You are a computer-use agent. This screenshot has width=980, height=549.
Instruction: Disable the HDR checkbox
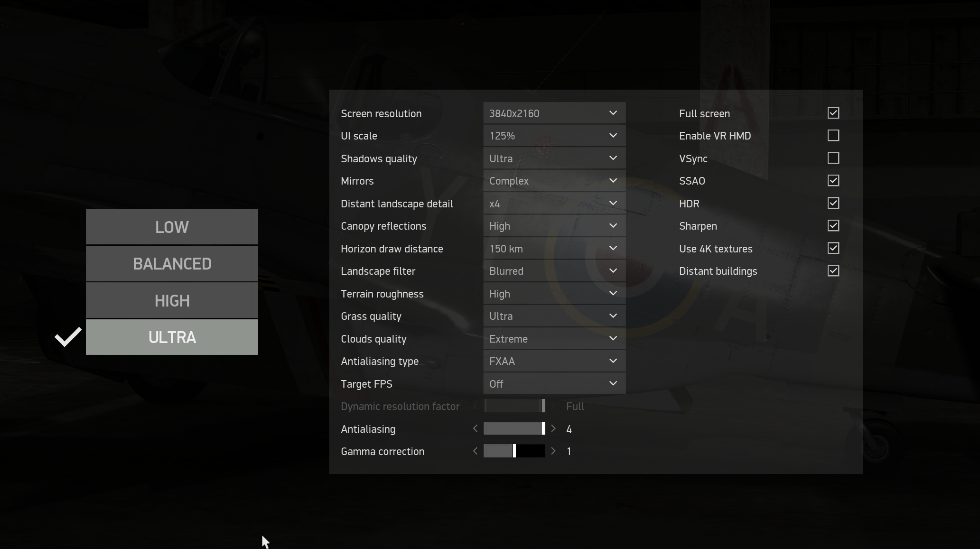833,203
